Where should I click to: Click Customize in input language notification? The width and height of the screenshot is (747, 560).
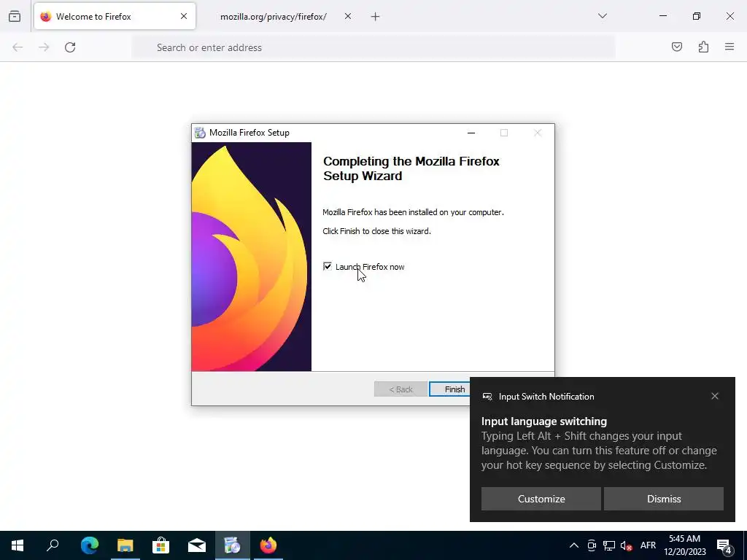[x=541, y=499]
